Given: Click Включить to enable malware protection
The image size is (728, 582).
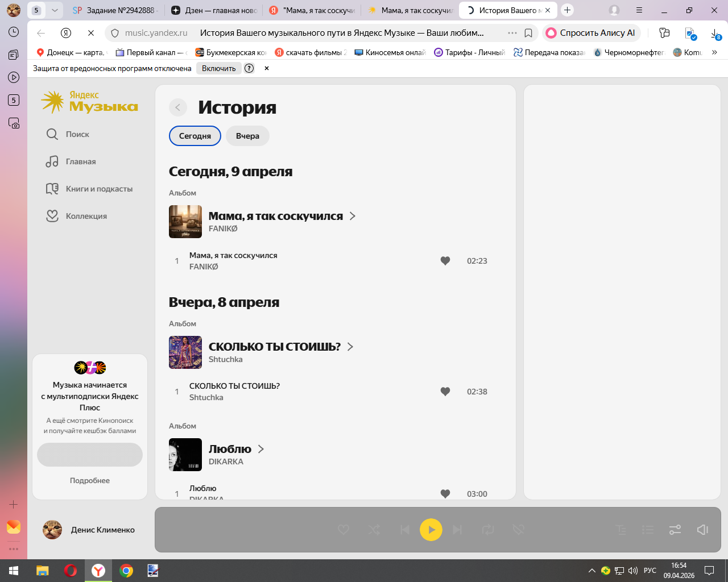Looking at the screenshot, I should [219, 68].
